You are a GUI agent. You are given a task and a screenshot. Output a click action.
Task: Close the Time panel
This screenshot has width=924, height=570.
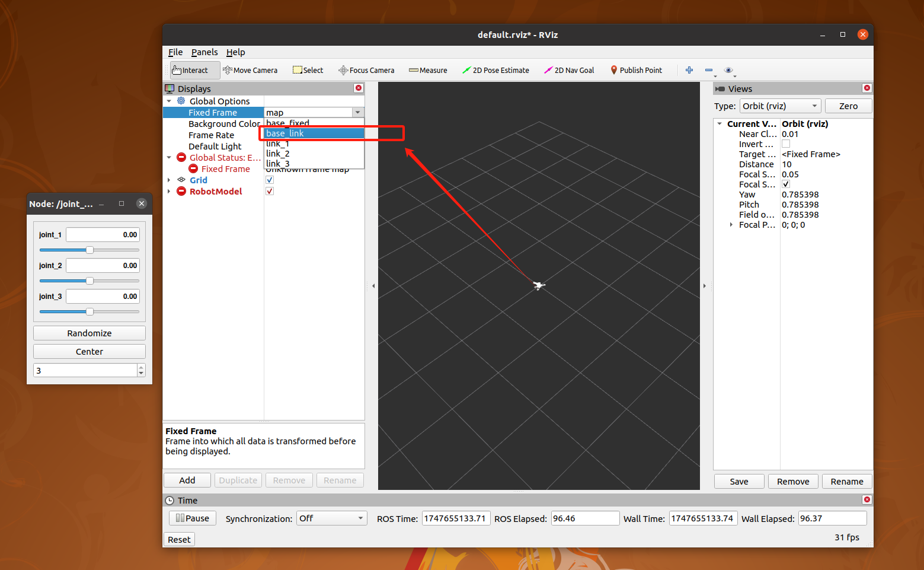pyautogui.click(x=867, y=499)
